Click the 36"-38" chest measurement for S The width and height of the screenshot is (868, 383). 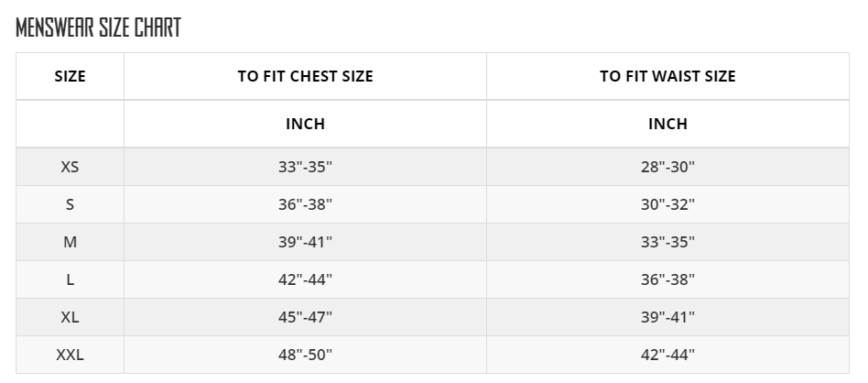click(x=305, y=204)
